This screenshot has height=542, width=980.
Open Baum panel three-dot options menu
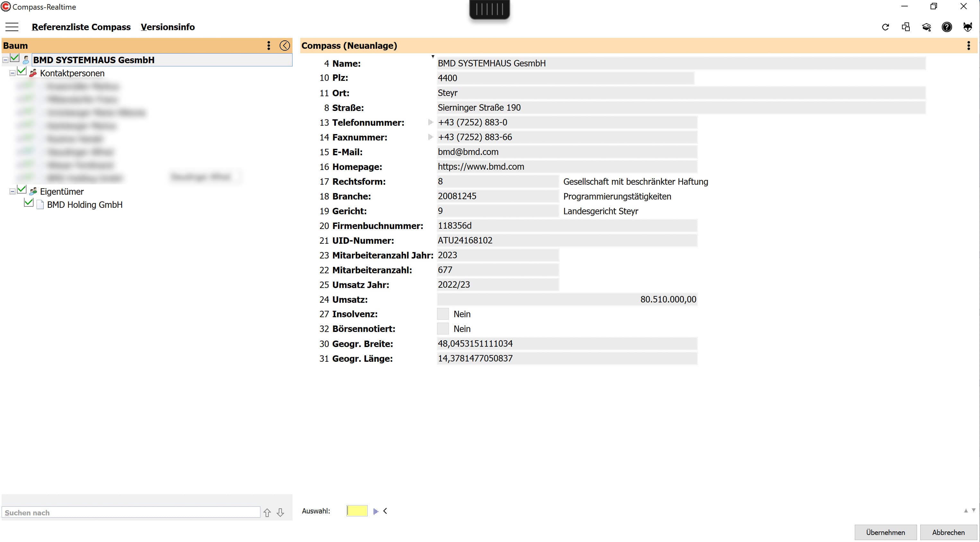tap(268, 46)
